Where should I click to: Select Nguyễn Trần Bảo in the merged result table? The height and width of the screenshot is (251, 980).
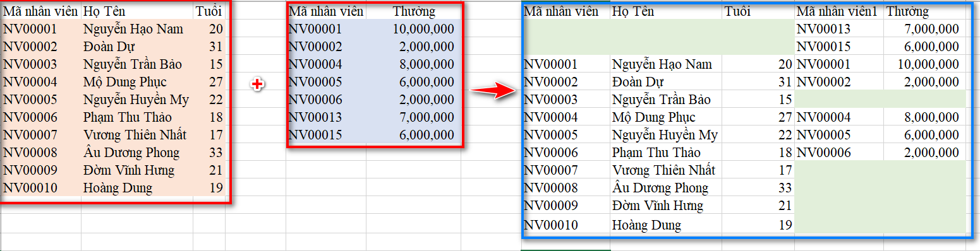tap(662, 100)
